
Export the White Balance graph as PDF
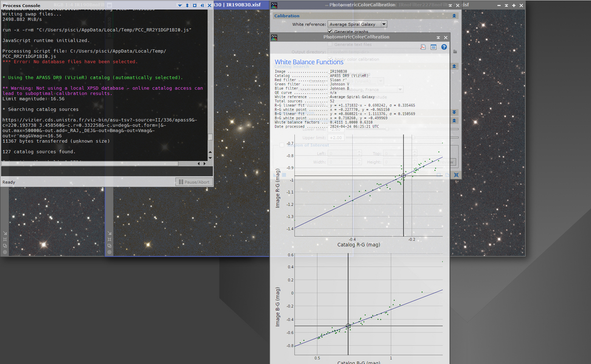click(423, 47)
